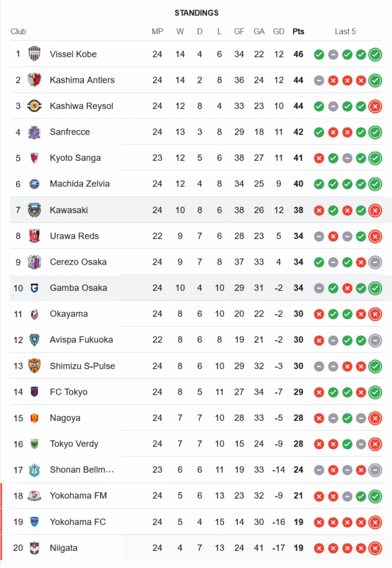Click the GD column header
The height and width of the screenshot is (568, 392).
pyautogui.click(x=279, y=31)
